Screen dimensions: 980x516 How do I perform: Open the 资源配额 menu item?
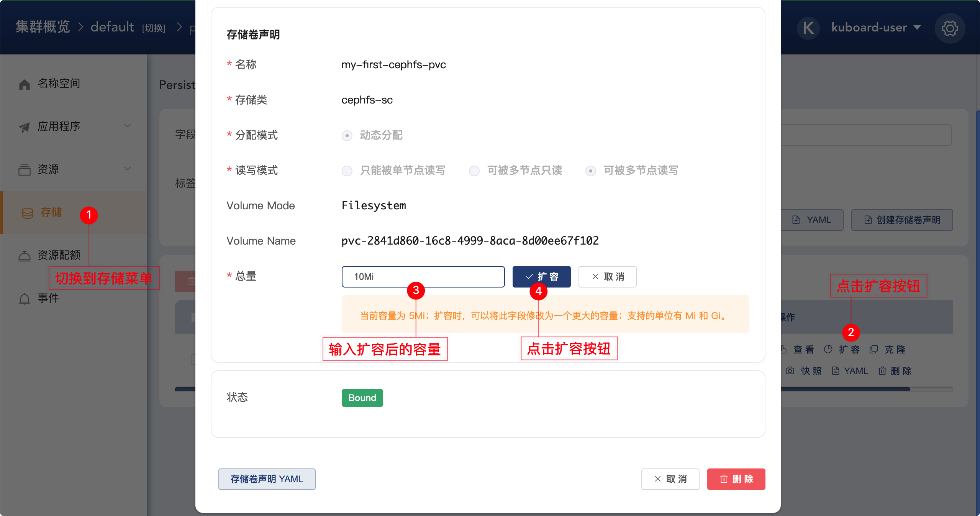click(74, 255)
